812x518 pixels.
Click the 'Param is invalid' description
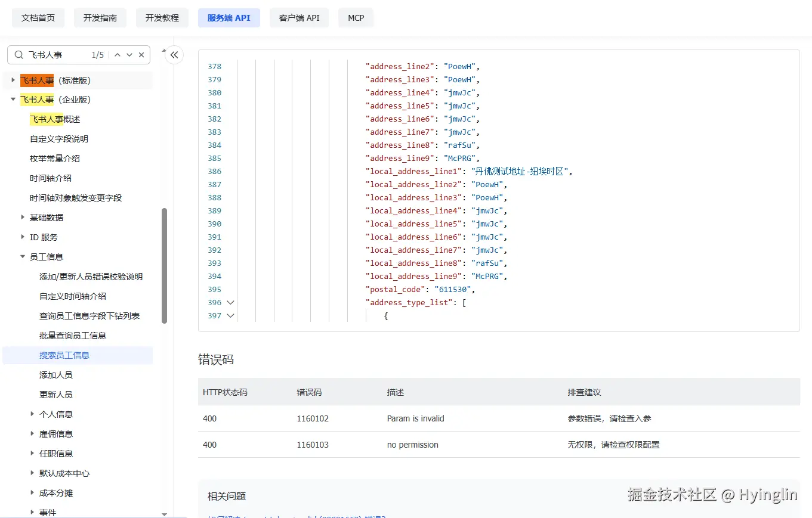tap(416, 418)
